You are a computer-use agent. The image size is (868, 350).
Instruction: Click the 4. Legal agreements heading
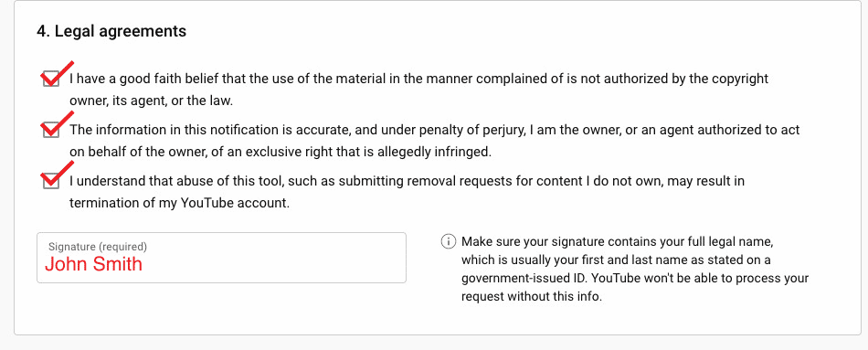coord(111,31)
